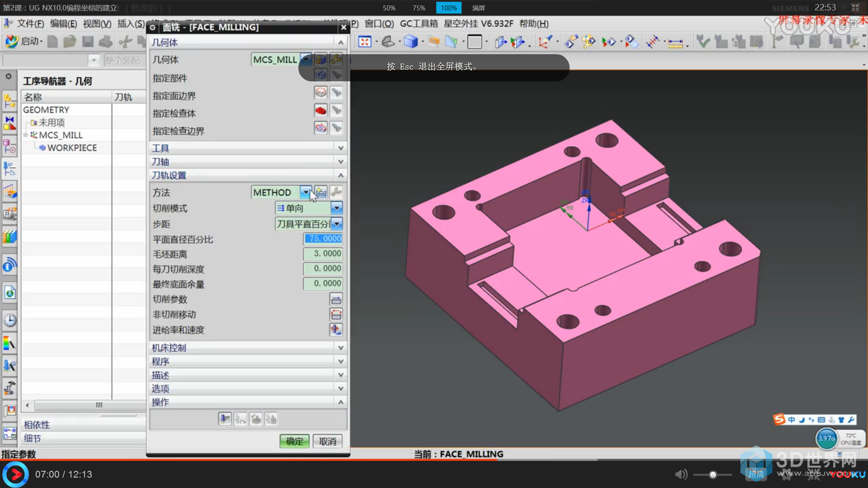868x488 pixels.
Task: Click the red check body icon in 指定检查体 row
Action: (321, 110)
